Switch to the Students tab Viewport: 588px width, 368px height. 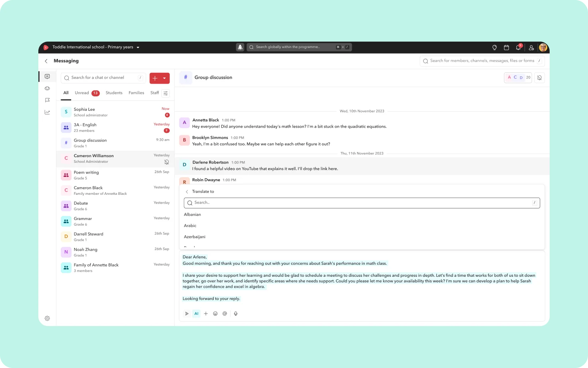114,93
